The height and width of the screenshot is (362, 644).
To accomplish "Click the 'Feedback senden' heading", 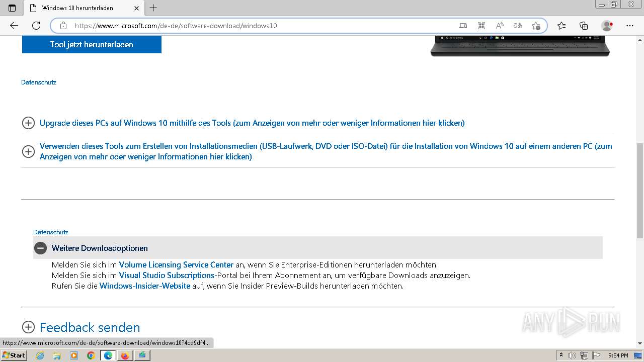I will pos(90,327).
